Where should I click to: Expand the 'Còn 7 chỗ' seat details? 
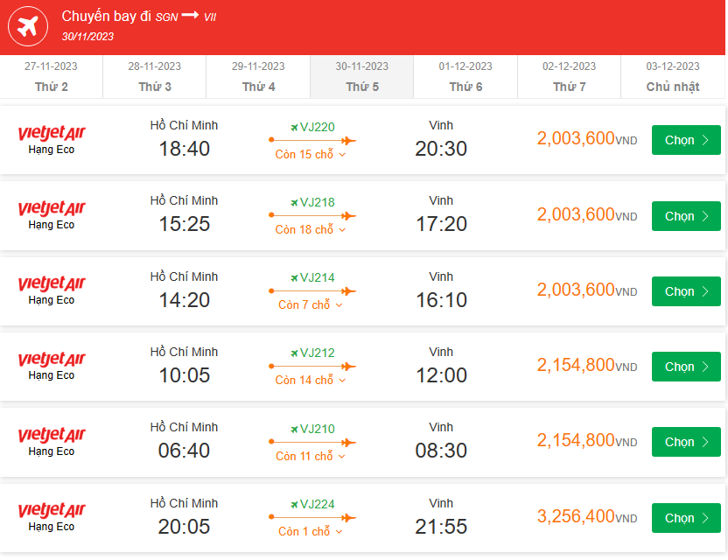click(311, 305)
